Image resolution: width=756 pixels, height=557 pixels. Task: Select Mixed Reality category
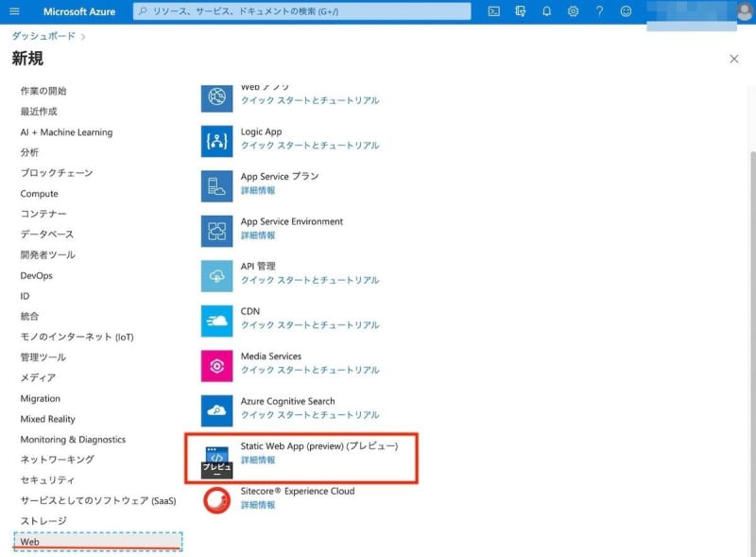[x=48, y=419]
